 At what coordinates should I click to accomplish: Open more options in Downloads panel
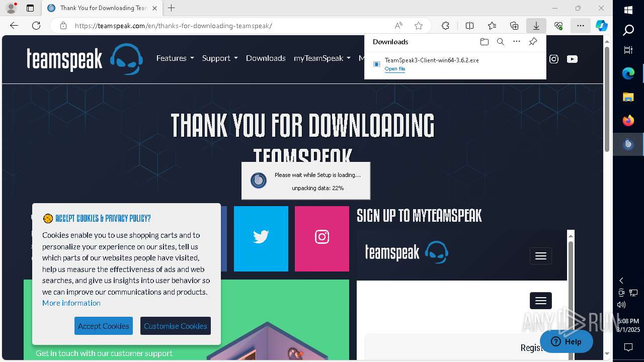tap(517, 42)
